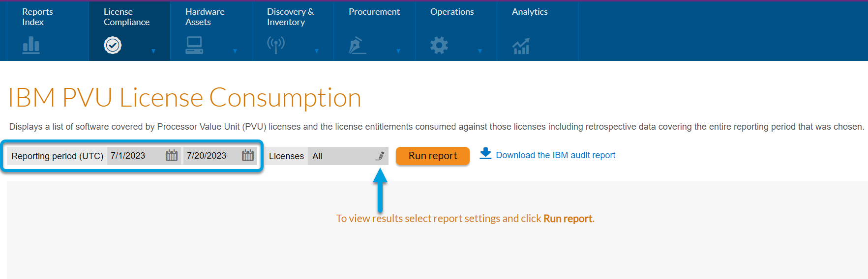Select the Analytics menu label
The image size is (868, 279).
coord(530,12)
